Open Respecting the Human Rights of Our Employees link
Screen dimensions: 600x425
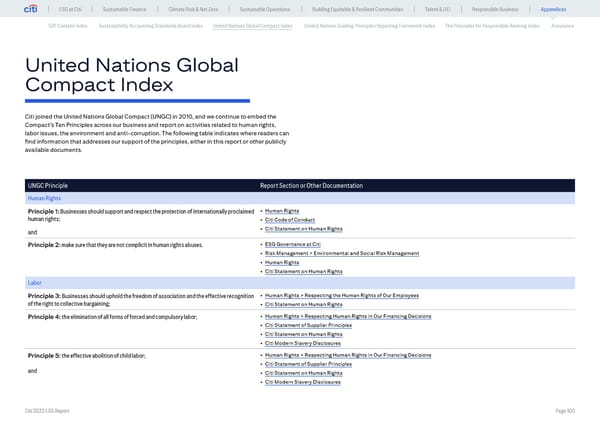pyautogui.click(x=360, y=296)
